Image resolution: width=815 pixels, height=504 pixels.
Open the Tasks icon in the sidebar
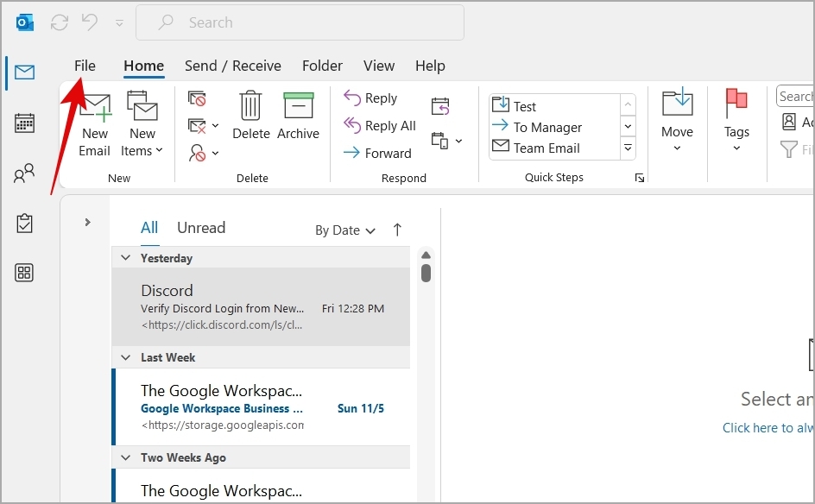tap(23, 223)
